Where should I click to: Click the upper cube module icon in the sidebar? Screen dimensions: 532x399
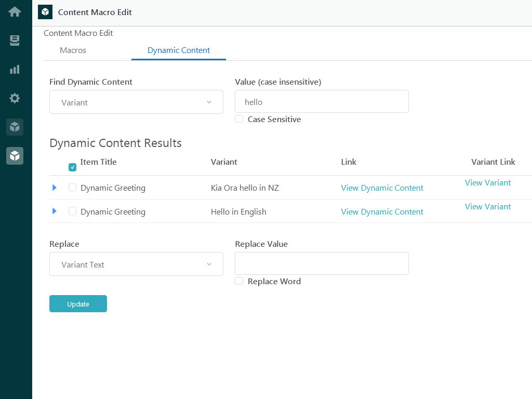tap(15, 127)
